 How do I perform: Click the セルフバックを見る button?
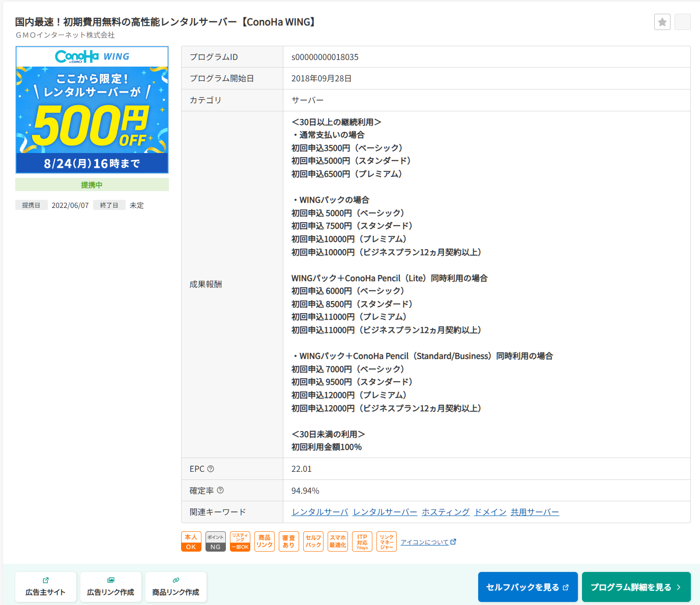coord(528,587)
